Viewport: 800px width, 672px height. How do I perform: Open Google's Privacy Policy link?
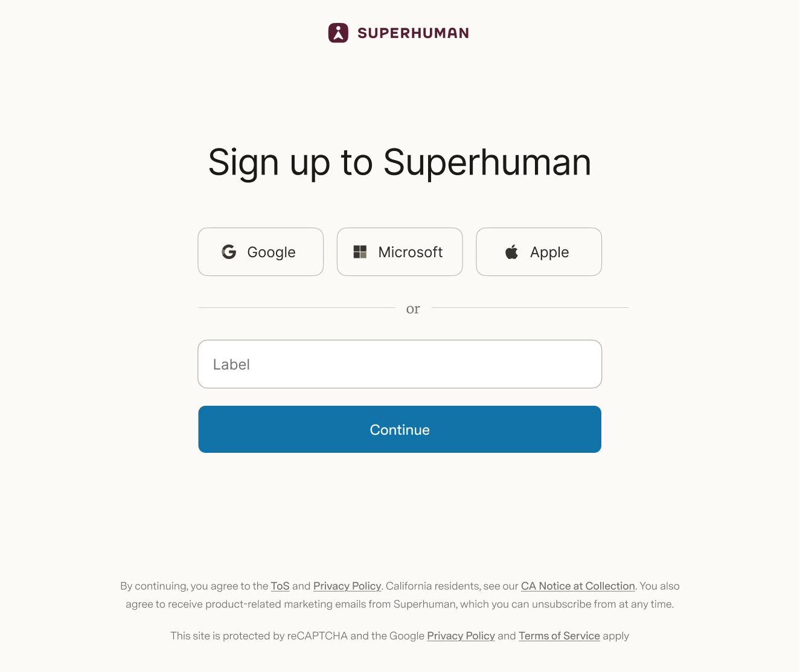(x=461, y=636)
